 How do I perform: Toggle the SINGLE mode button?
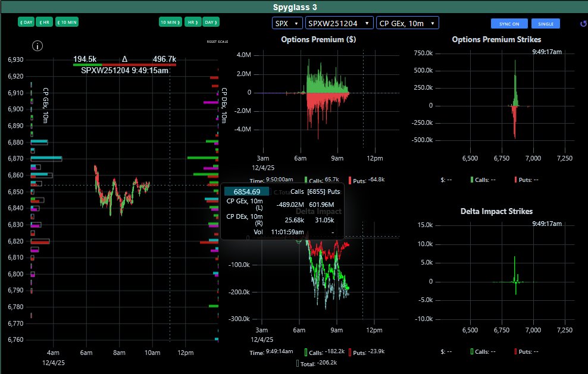(546, 24)
